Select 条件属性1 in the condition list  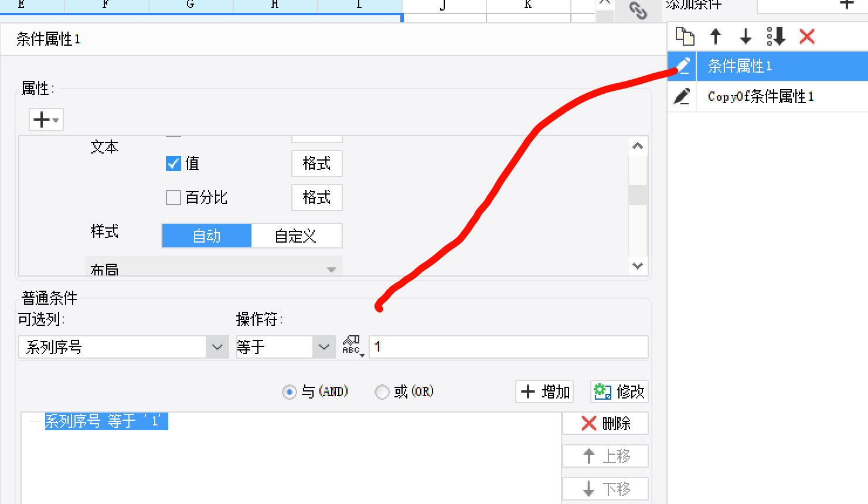click(781, 66)
